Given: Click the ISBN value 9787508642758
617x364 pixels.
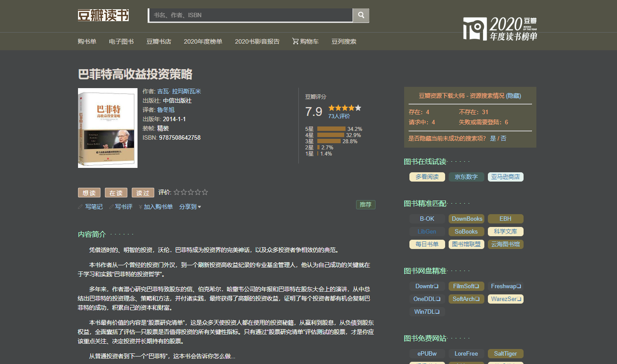Looking at the screenshot, I should [x=180, y=137].
